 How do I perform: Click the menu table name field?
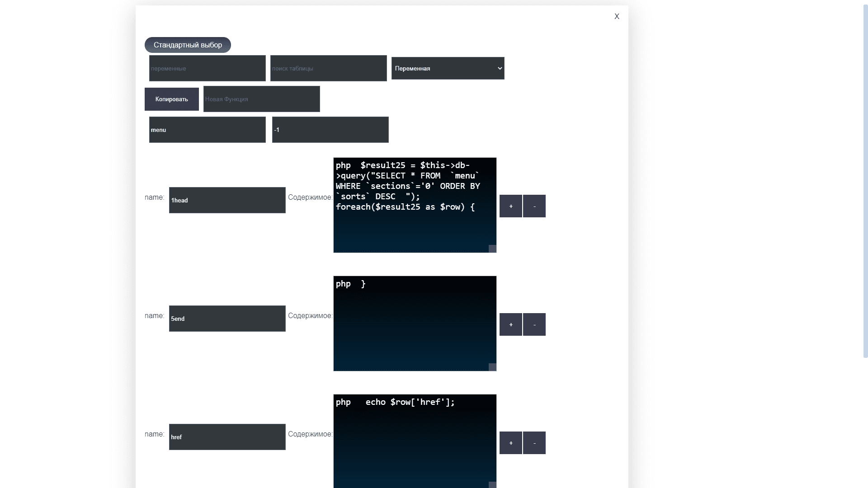click(x=208, y=130)
